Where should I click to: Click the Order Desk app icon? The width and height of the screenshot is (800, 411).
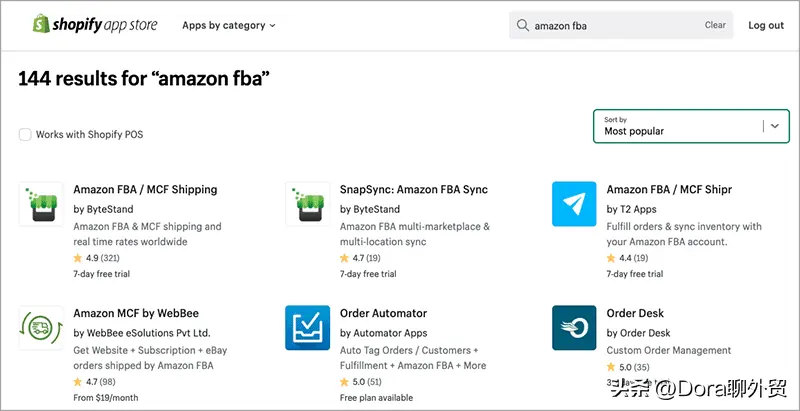pyautogui.click(x=574, y=328)
